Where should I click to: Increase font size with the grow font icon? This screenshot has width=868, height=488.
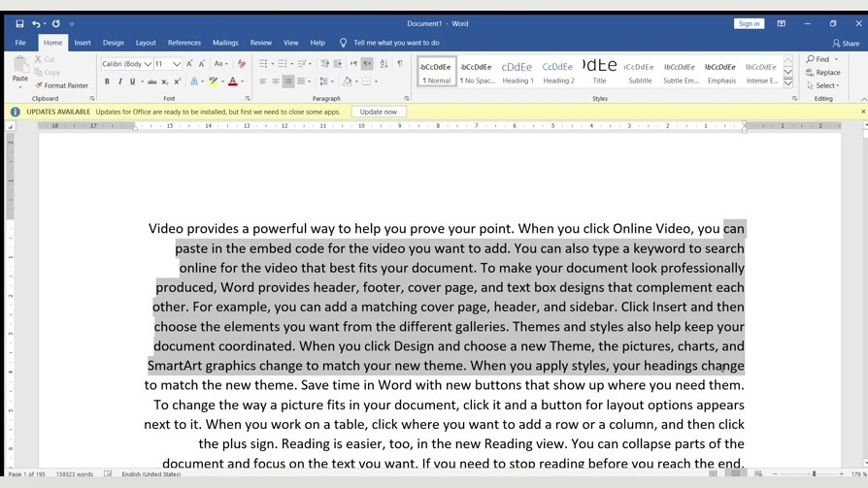click(189, 64)
